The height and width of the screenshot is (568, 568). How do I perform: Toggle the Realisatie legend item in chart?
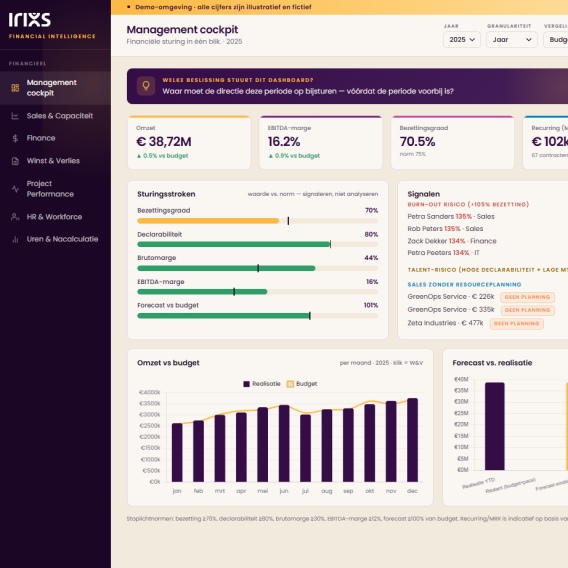point(262,384)
